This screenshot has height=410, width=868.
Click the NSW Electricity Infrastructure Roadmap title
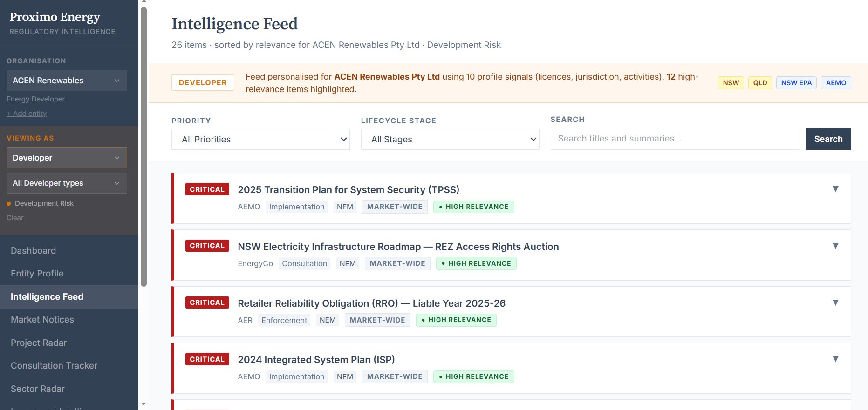(398, 247)
